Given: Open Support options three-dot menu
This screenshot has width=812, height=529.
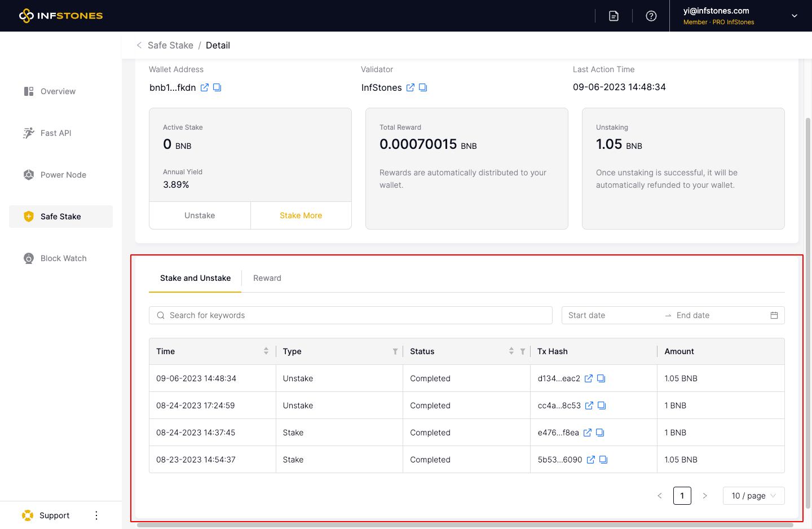Looking at the screenshot, I should 96,515.
